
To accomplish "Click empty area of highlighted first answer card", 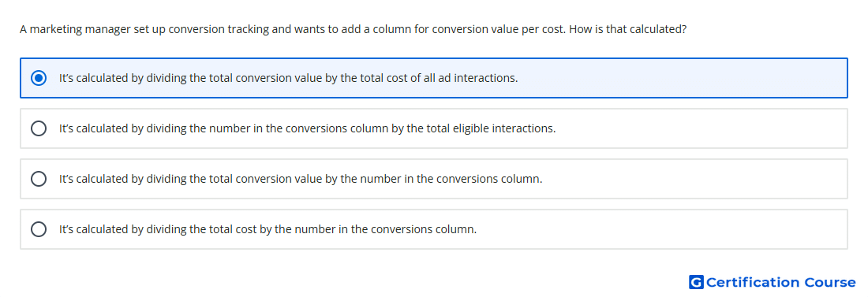I will pyautogui.click(x=681, y=78).
